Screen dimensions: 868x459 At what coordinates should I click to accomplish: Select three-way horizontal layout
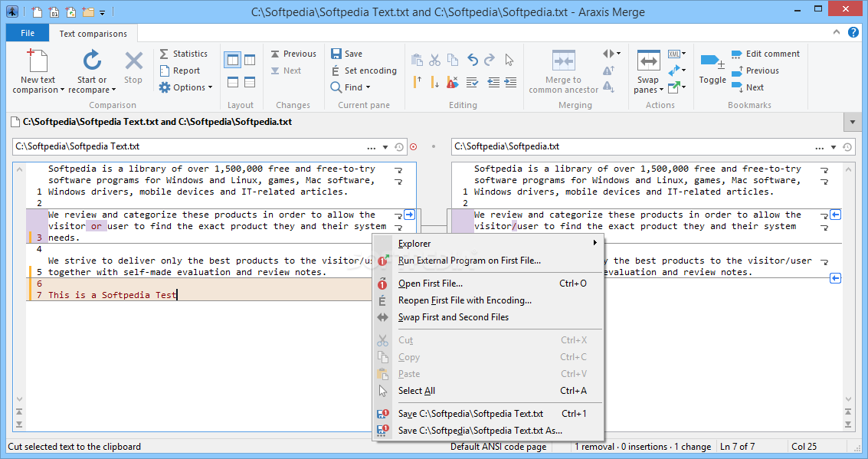250,82
